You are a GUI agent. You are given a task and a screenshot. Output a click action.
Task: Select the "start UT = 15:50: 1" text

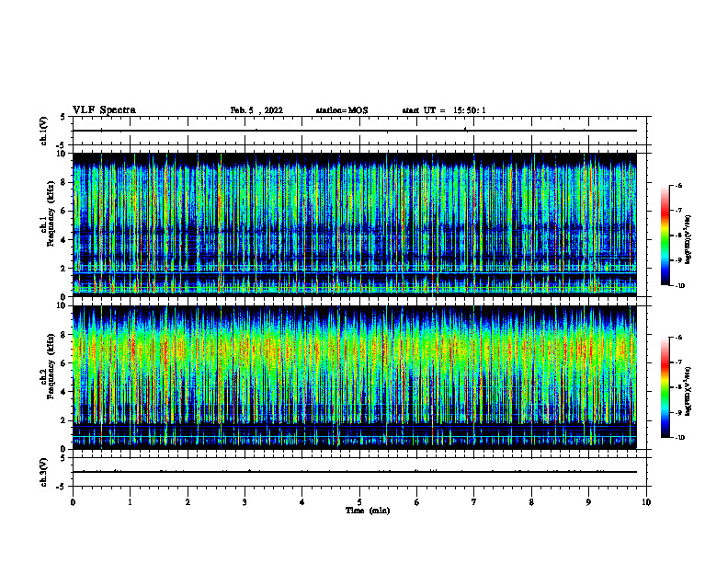click(x=444, y=110)
